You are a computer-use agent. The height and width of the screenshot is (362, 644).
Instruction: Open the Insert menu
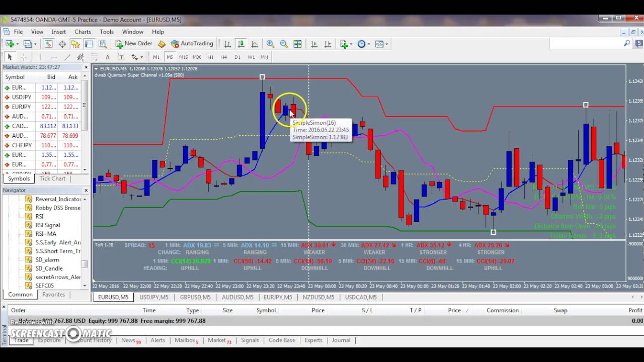click(58, 32)
